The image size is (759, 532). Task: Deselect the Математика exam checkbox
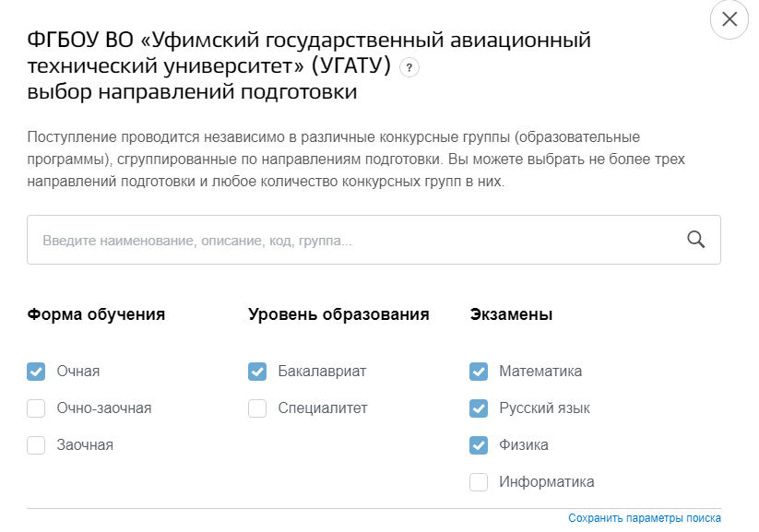click(479, 372)
